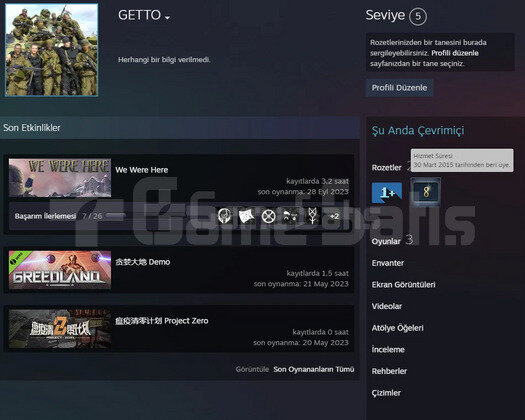This screenshot has height=420, width=525.
Task: Open the Çizimler artwork section
Action: click(x=386, y=393)
